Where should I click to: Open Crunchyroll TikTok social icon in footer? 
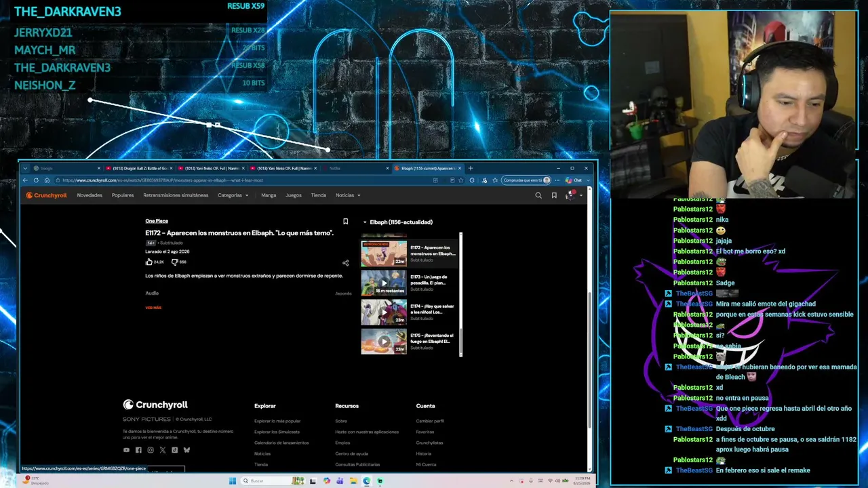point(175,450)
